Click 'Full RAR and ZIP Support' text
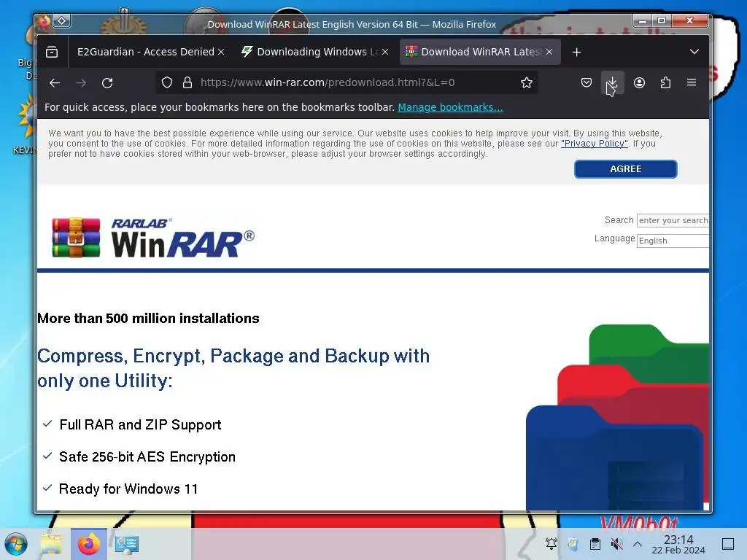Image resolution: width=747 pixels, height=560 pixels. click(x=140, y=425)
